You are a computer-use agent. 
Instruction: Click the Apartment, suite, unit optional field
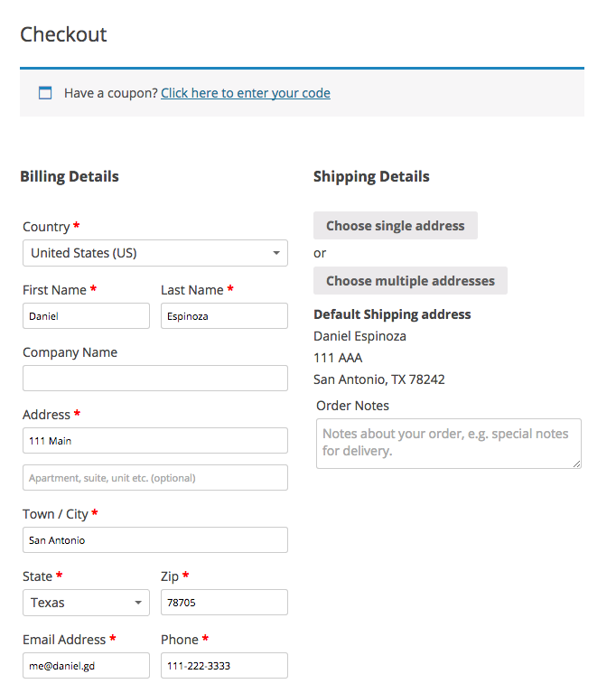click(154, 478)
